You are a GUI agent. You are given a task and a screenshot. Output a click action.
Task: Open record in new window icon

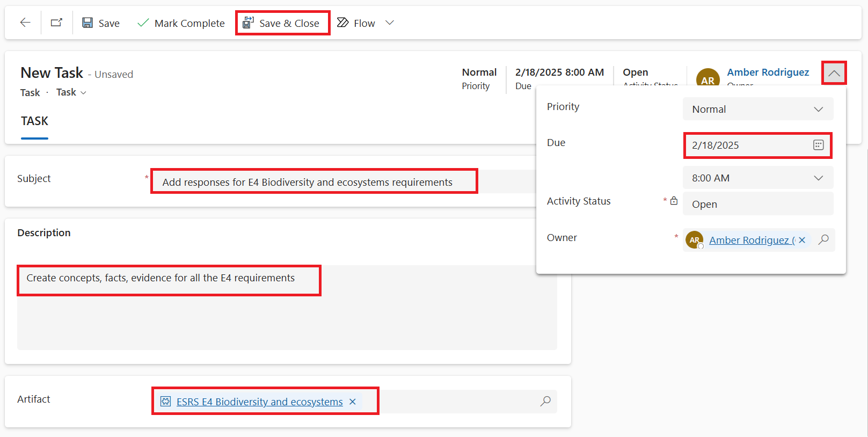click(56, 23)
